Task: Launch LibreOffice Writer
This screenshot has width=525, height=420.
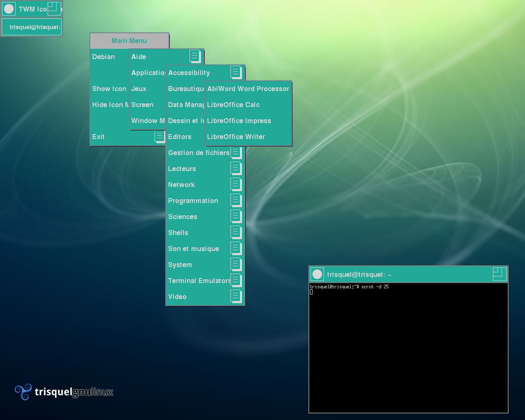Action: point(248,137)
